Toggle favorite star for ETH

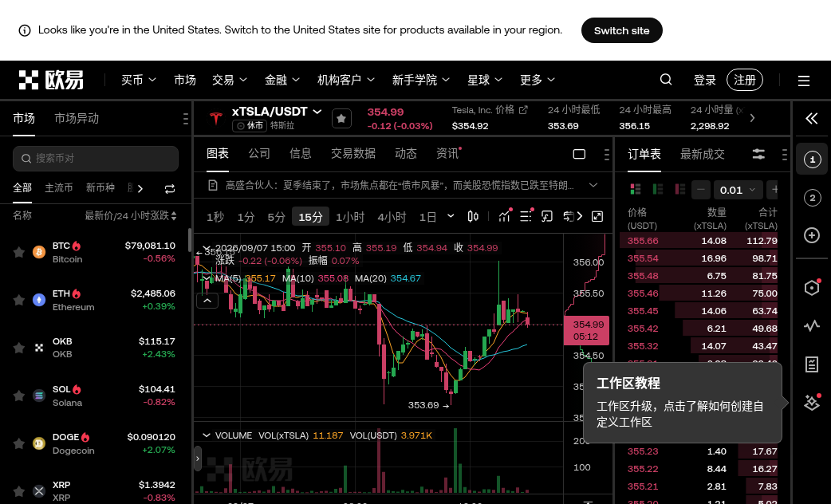pyautogui.click(x=18, y=300)
